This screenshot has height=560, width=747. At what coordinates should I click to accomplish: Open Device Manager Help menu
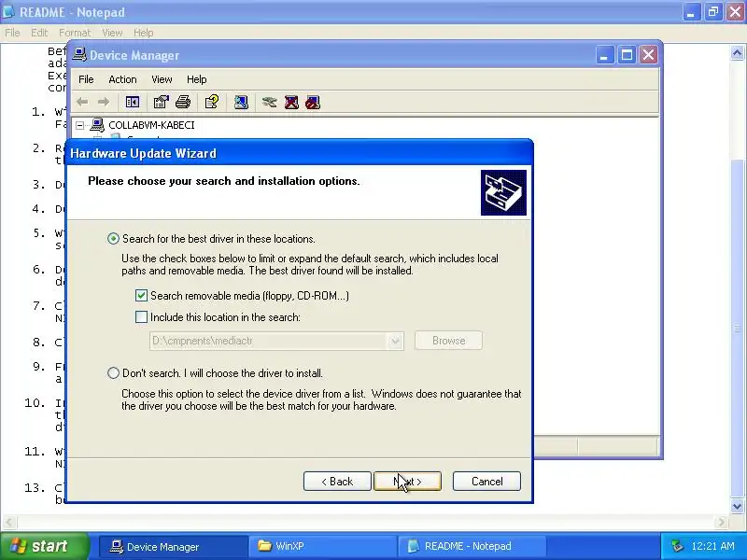tap(196, 79)
